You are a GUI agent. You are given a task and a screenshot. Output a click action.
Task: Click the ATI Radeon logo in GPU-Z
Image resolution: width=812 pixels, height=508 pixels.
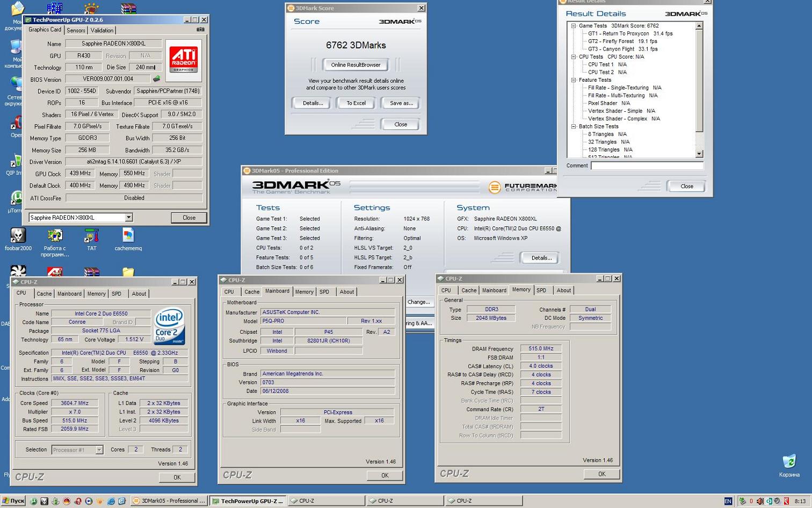(x=184, y=60)
